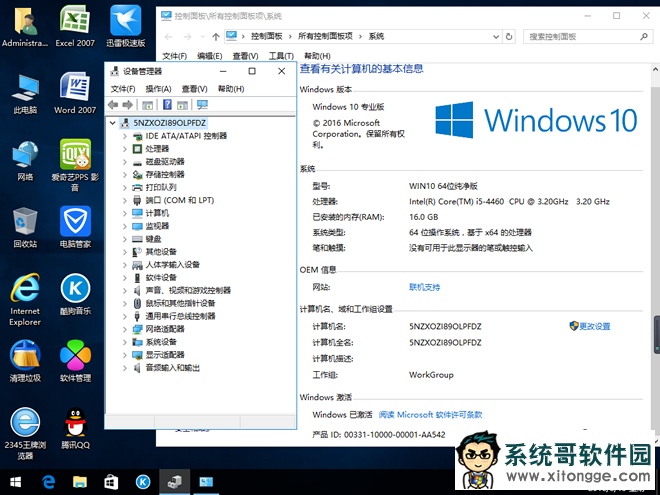
Task: Expand the 监视器 node
Action: [x=125, y=226]
